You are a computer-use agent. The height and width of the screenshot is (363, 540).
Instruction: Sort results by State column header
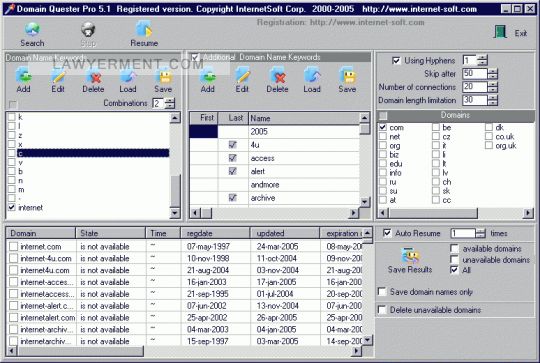111,233
